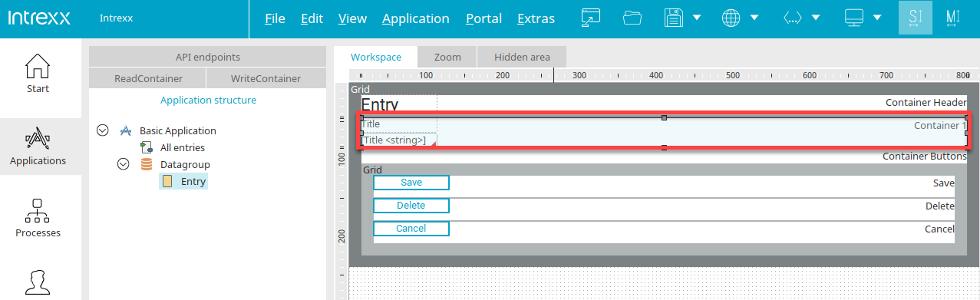
Task: Click the Container Buttons label
Action: (925, 157)
